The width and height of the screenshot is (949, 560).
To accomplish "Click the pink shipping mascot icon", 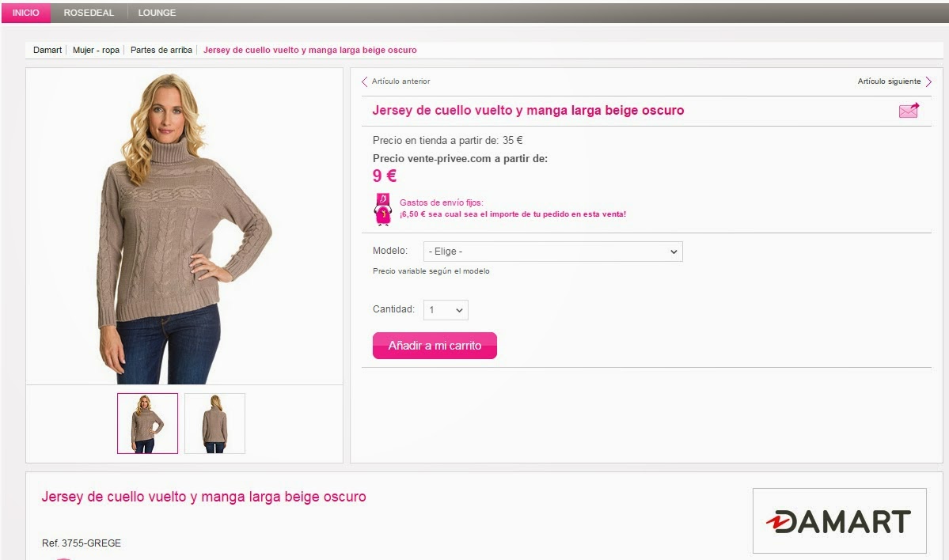I will [383, 210].
